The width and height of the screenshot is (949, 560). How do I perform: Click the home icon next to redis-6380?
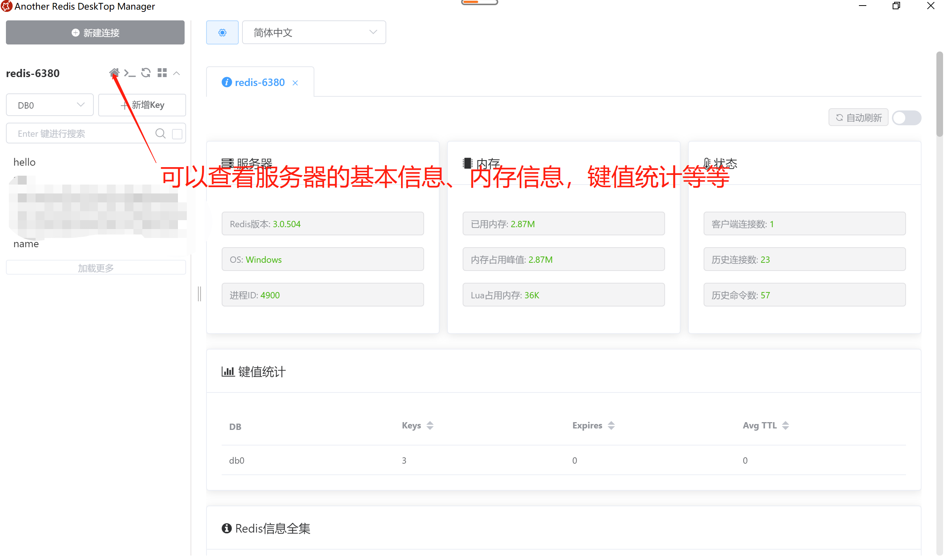pos(114,73)
